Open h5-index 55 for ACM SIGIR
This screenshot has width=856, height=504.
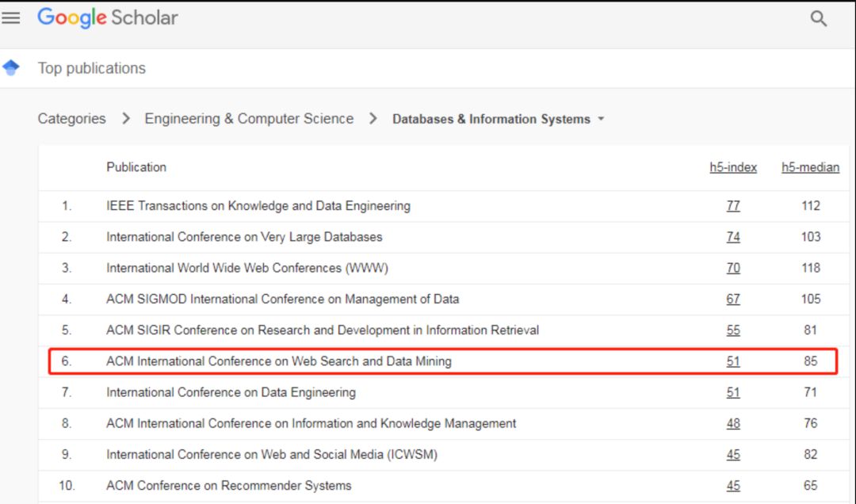[x=733, y=330]
